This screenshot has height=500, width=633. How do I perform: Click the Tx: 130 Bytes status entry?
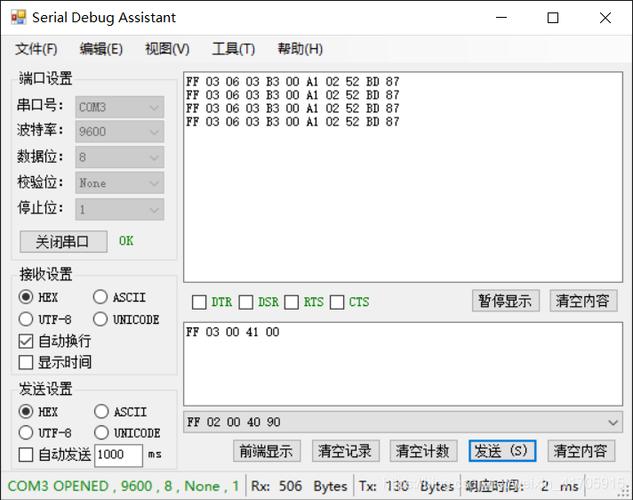407,486
